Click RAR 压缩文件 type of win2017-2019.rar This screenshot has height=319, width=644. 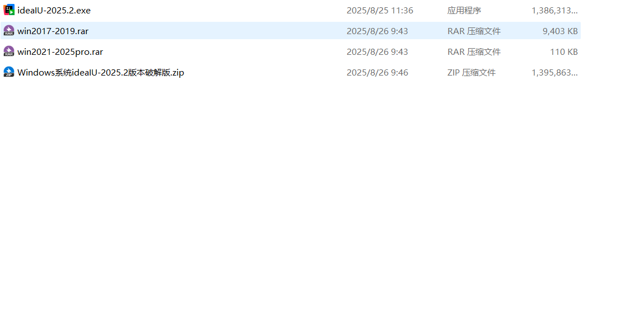(x=474, y=31)
